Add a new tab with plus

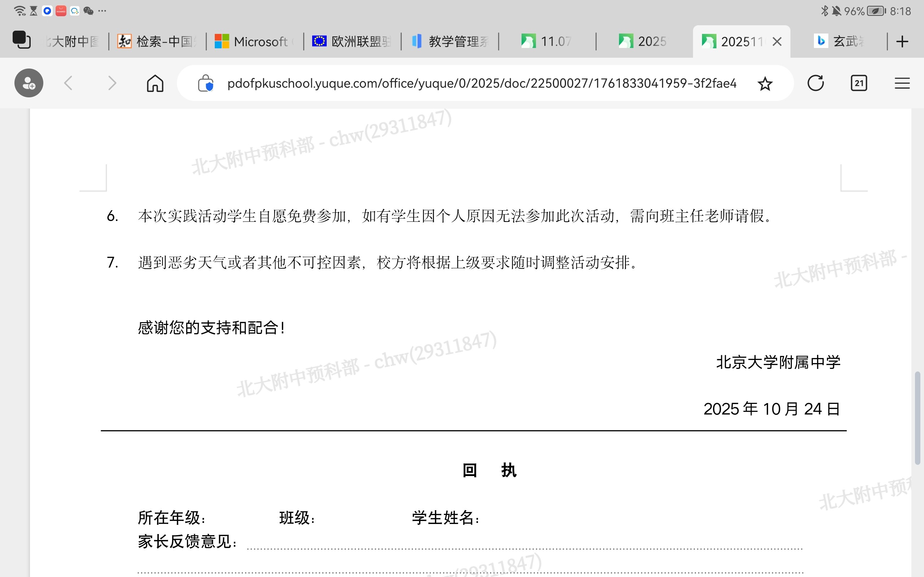click(x=902, y=41)
